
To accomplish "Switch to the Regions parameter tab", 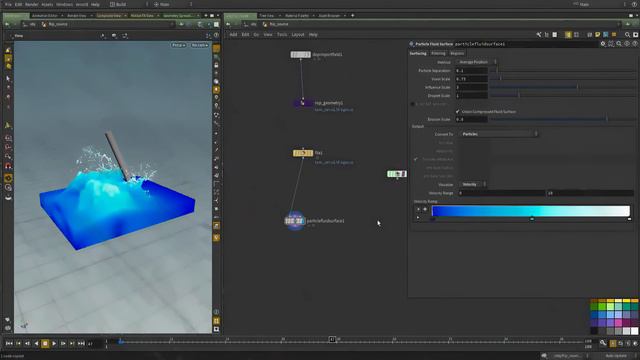I will [457, 53].
